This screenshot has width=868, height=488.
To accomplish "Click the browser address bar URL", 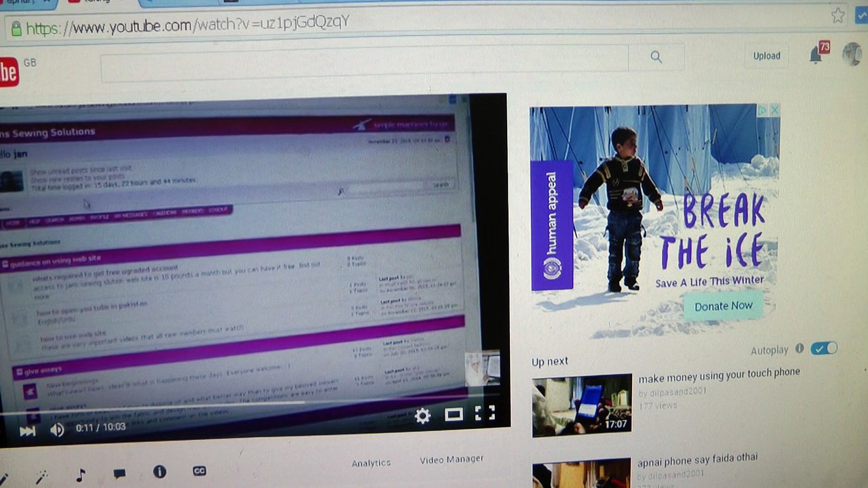I will click(188, 25).
